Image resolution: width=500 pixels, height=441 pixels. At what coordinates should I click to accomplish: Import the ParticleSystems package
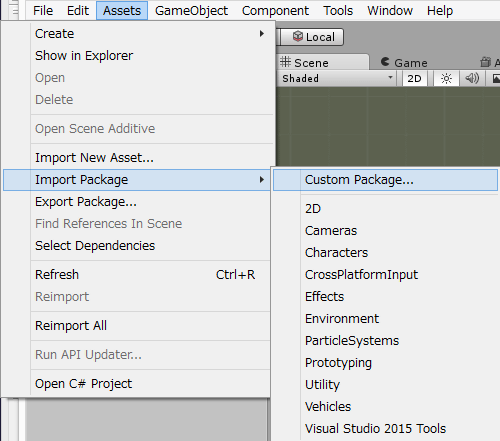click(x=352, y=341)
